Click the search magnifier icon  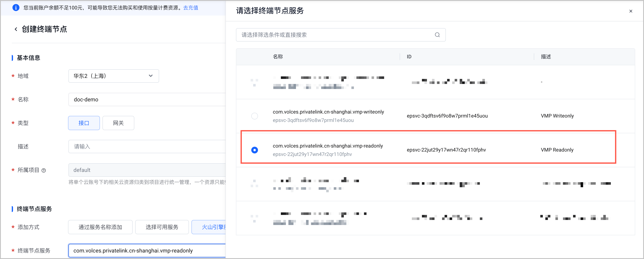[437, 35]
